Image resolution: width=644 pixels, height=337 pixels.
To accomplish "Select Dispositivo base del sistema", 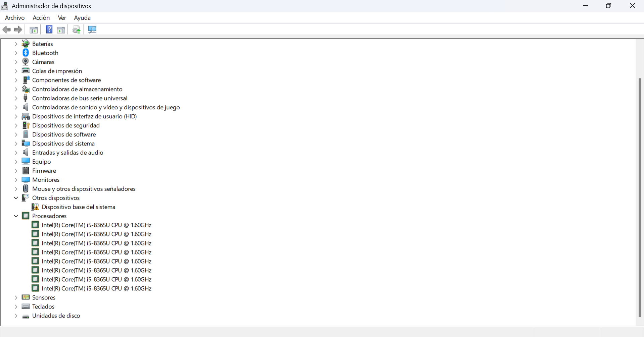I will pyautogui.click(x=79, y=207).
